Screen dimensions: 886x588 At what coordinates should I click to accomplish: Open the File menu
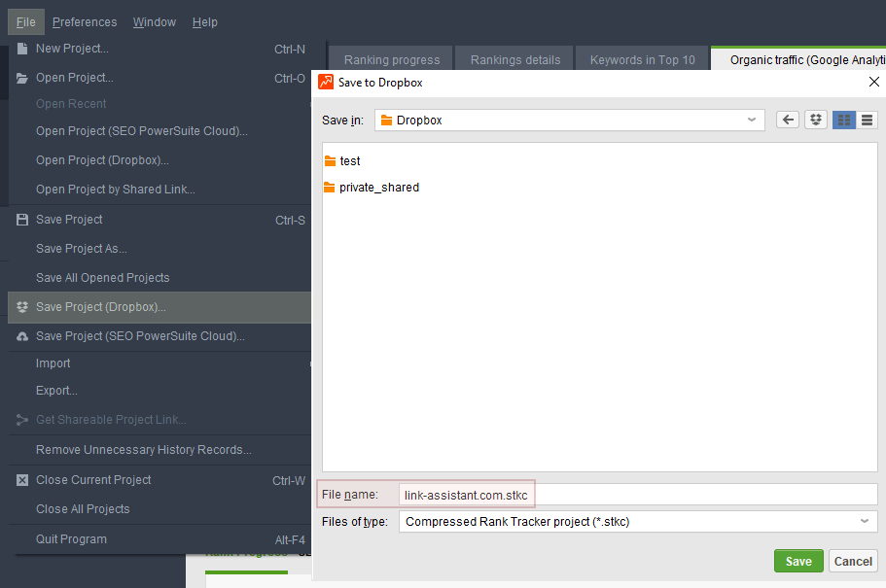26,22
